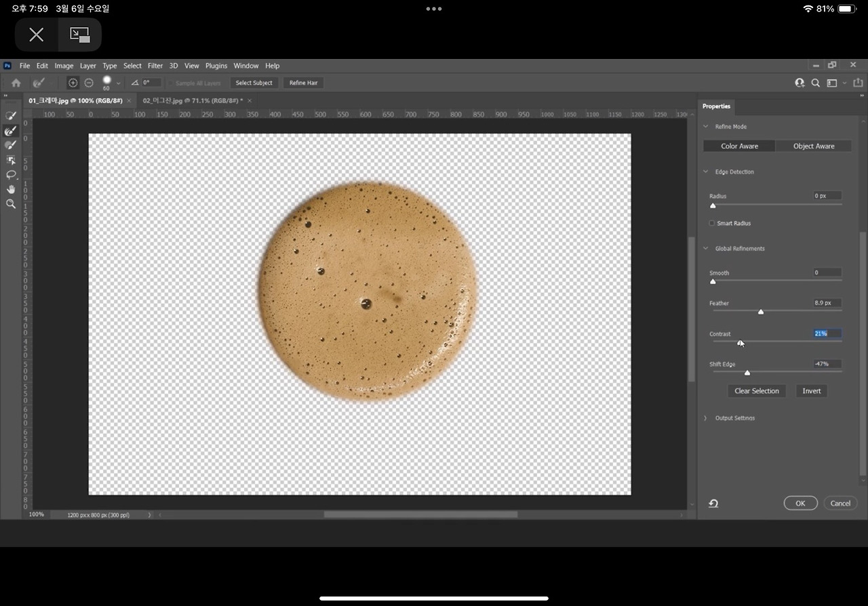Image resolution: width=868 pixels, height=606 pixels.
Task: Click the Feather slider handle
Action: (761, 312)
